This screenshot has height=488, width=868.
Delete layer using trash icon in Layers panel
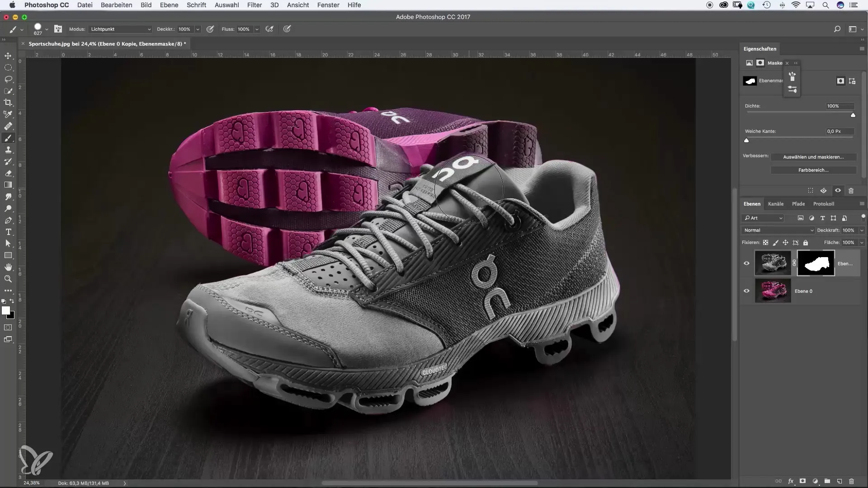(851, 481)
